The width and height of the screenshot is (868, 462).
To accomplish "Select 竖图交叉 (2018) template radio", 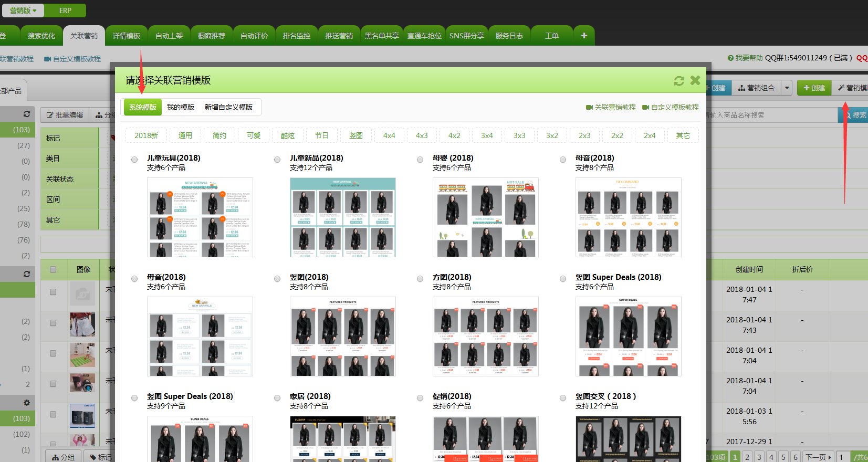I will pyautogui.click(x=563, y=398).
